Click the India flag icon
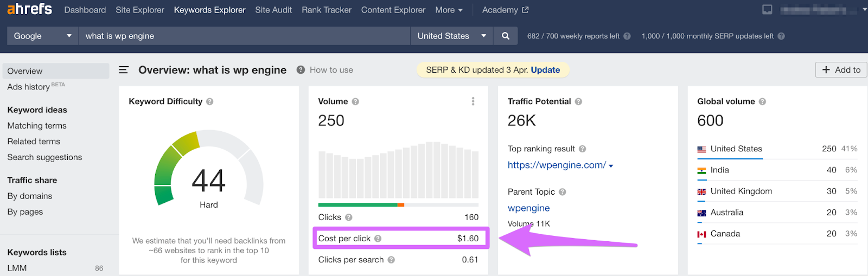868x276 pixels. [x=701, y=170]
